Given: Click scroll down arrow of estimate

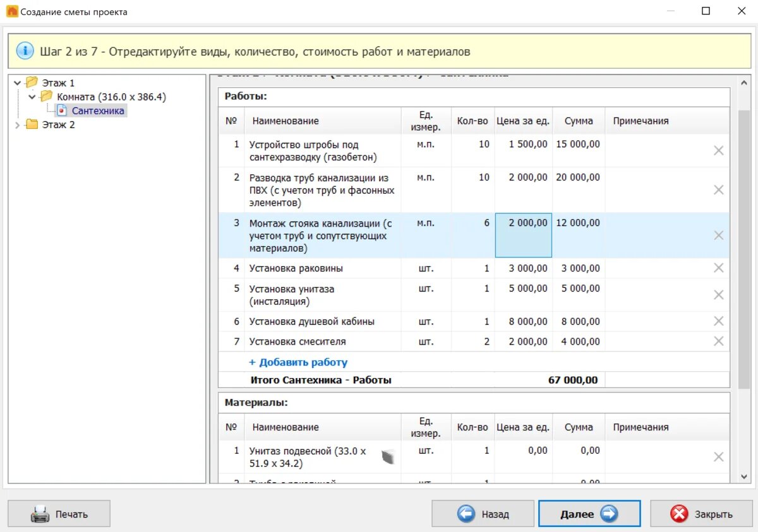Looking at the screenshot, I should [743, 476].
